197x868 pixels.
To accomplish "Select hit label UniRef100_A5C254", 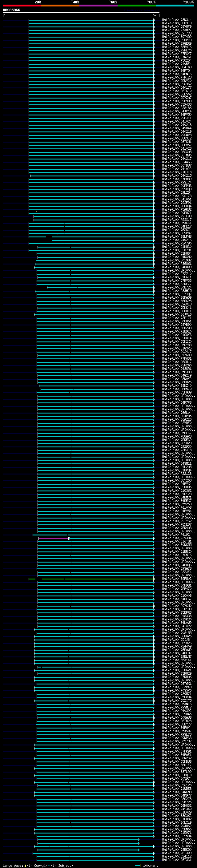I will click(x=177, y=60).
